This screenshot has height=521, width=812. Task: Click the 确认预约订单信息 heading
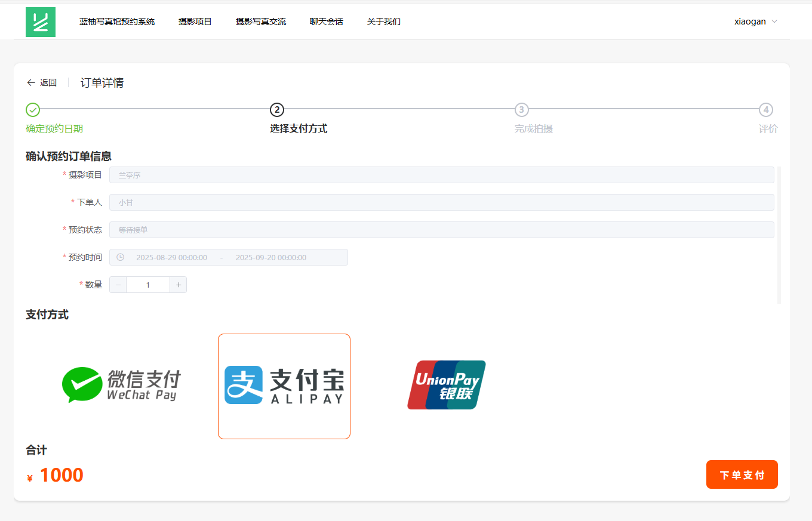(69, 156)
